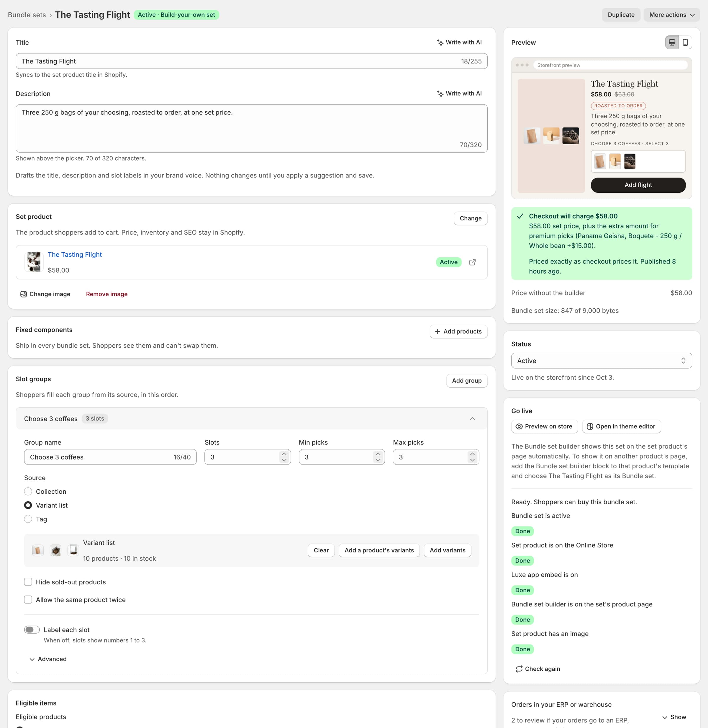Image resolution: width=708 pixels, height=728 pixels.
Task: Click Add flight button in preview
Action: (638, 185)
